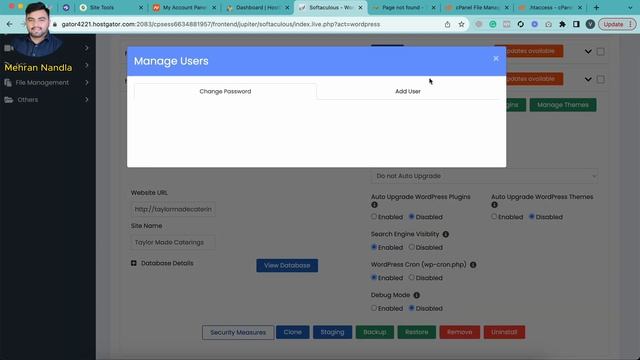
Task: Click the browser back arrow
Action: (x=9, y=24)
